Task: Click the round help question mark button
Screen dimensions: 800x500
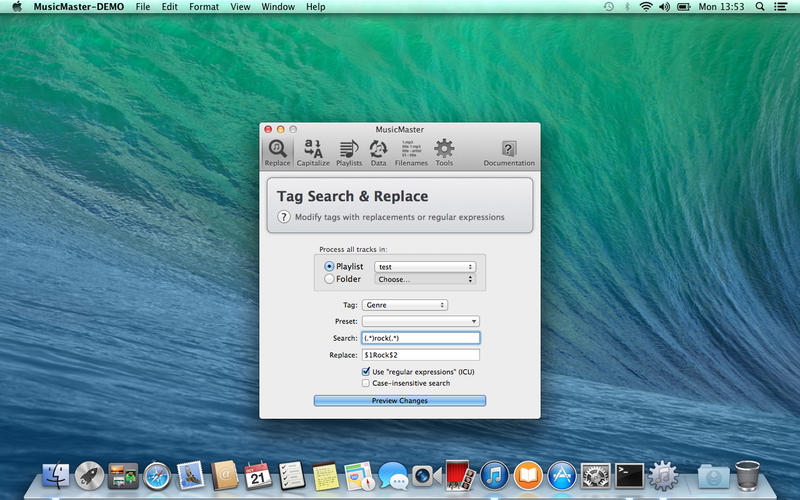Action: pos(284,217)
